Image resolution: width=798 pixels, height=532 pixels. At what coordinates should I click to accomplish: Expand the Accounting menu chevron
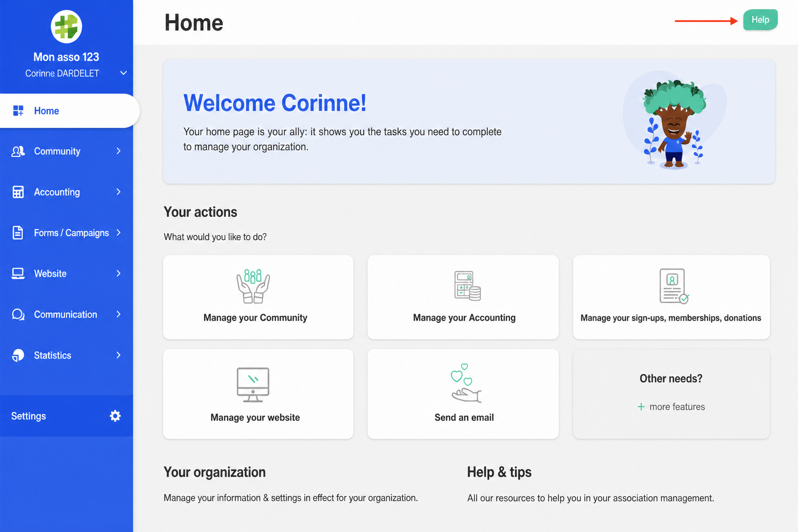(x=118, y=192)
